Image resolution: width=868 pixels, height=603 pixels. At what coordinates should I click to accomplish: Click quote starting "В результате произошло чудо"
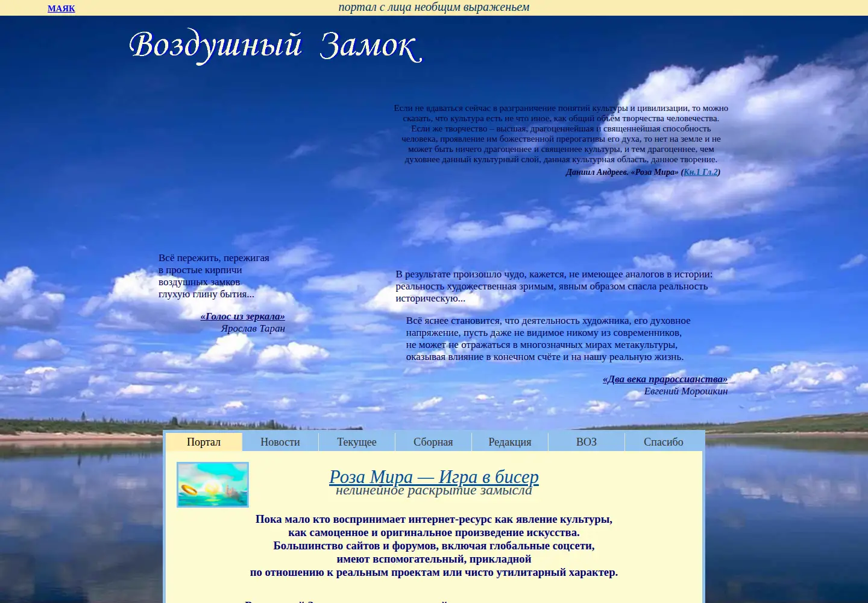click(x=554, y=286)
